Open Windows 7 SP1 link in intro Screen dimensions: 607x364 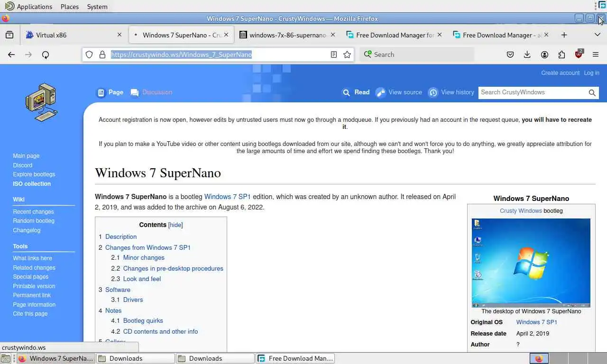click(x=228, y=197)
